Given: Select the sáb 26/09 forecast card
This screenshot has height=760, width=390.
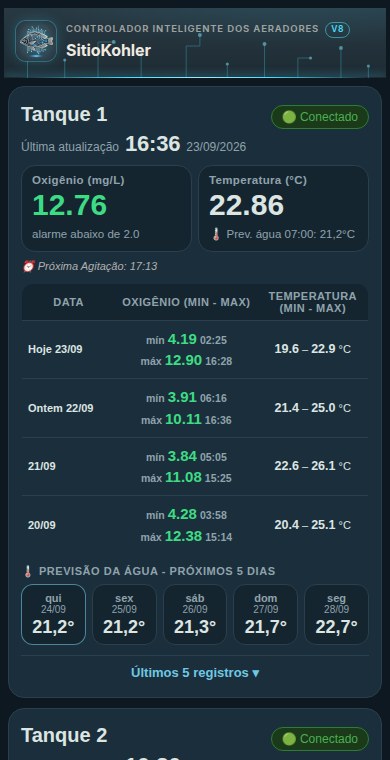Looking at the screenshot, I should tap(195, 614).
